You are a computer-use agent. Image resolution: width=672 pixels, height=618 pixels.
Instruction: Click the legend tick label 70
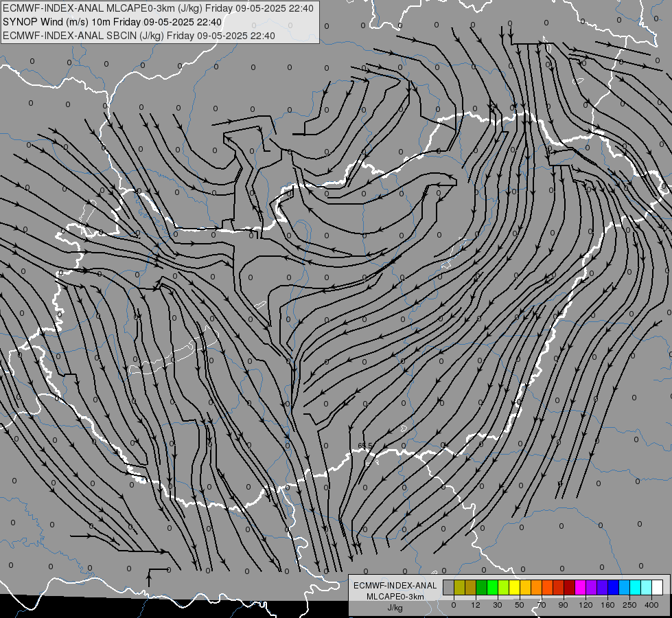click(542, 605)
